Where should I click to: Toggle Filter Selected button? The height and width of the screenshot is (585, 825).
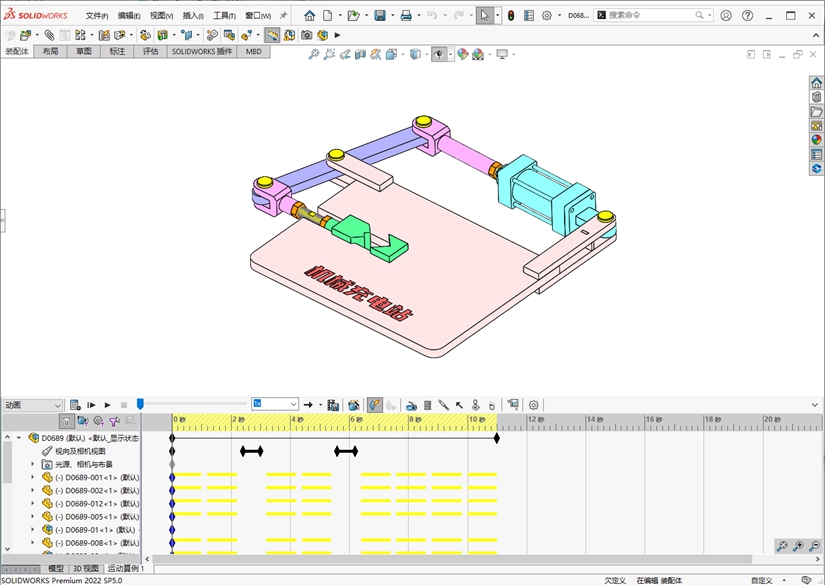pos(114,421)
